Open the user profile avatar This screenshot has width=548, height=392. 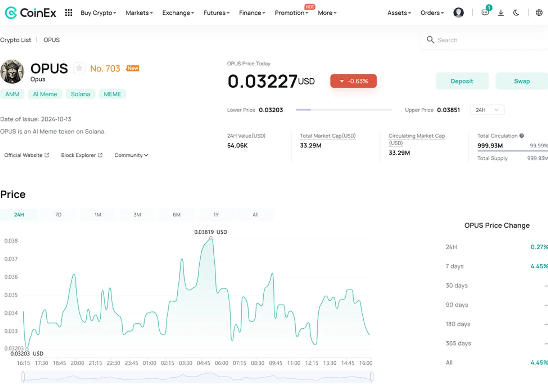coord(458,13)
